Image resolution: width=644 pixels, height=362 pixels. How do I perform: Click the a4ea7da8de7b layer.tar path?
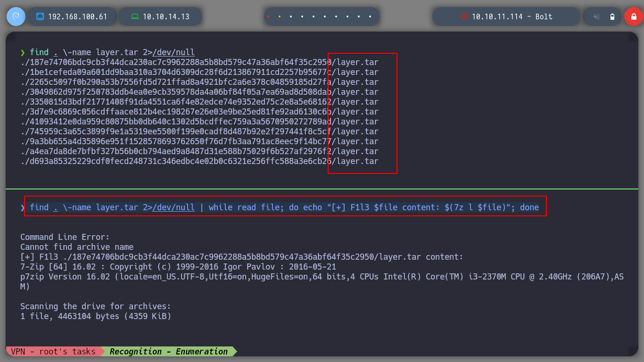pyautogui.click(x=199, y=151)
